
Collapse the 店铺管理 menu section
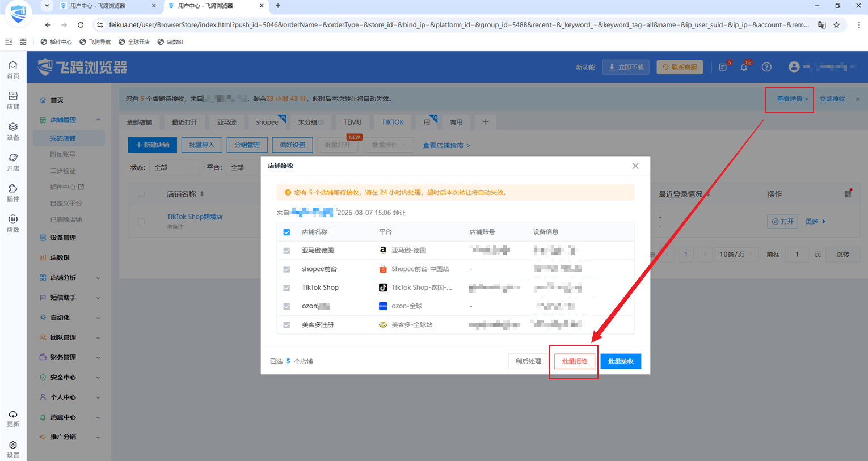(x=98, y=120)
